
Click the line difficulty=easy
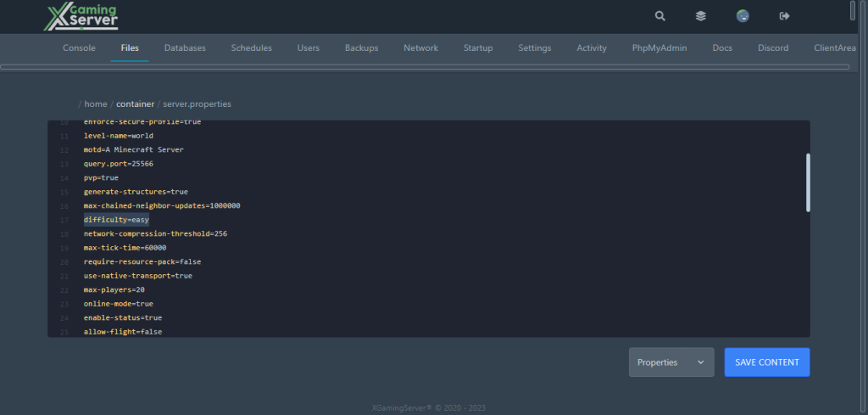point(116,220)
